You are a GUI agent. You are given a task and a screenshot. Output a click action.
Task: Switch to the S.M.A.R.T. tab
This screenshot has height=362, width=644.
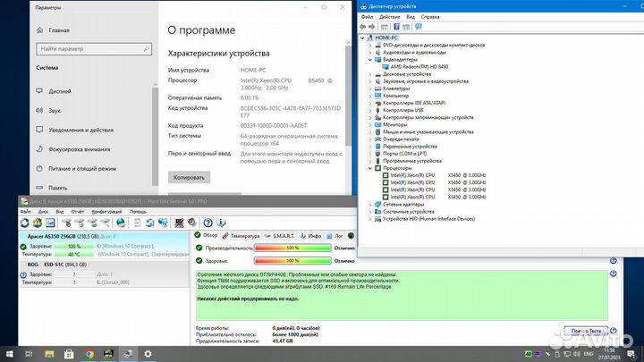[x=285, y=235]
